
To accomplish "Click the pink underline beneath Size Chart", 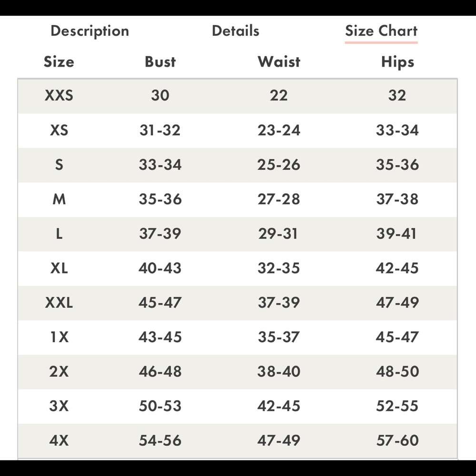I will (381, 42).
